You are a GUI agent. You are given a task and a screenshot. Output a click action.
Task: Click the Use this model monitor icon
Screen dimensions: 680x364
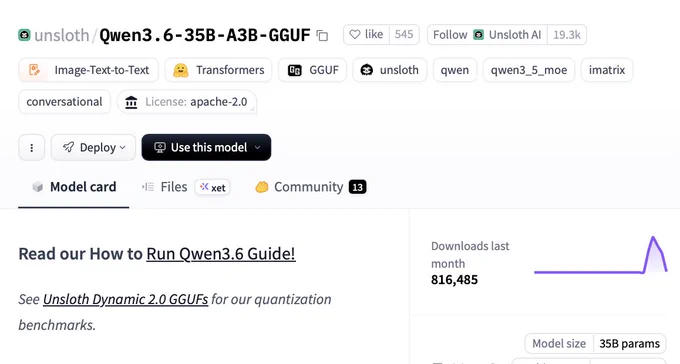click(160, 148)
